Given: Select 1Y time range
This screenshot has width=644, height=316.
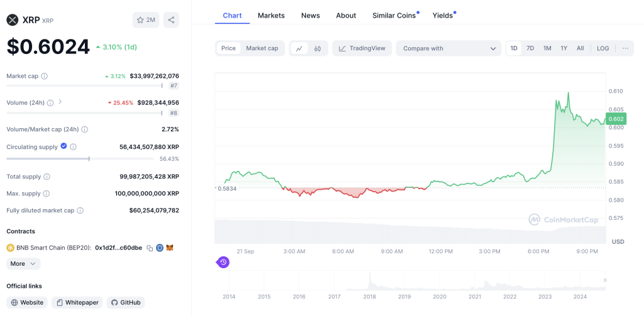Looking at the screenshot, I should (x=564, y=48).
